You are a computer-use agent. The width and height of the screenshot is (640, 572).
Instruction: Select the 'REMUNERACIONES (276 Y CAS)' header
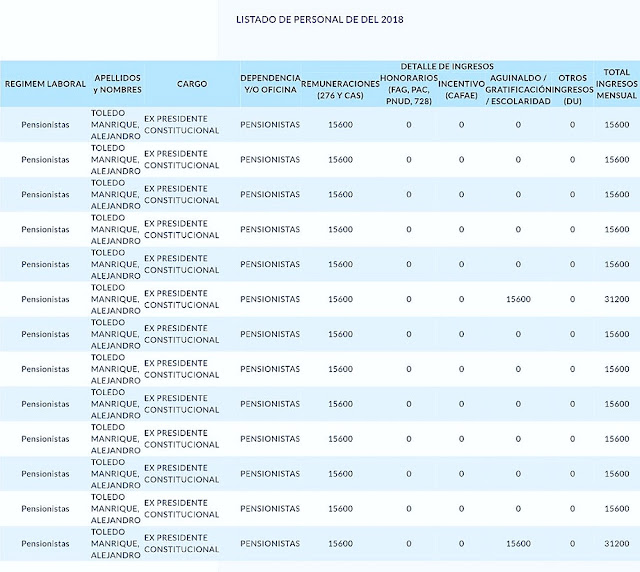[x=340, y=89]
